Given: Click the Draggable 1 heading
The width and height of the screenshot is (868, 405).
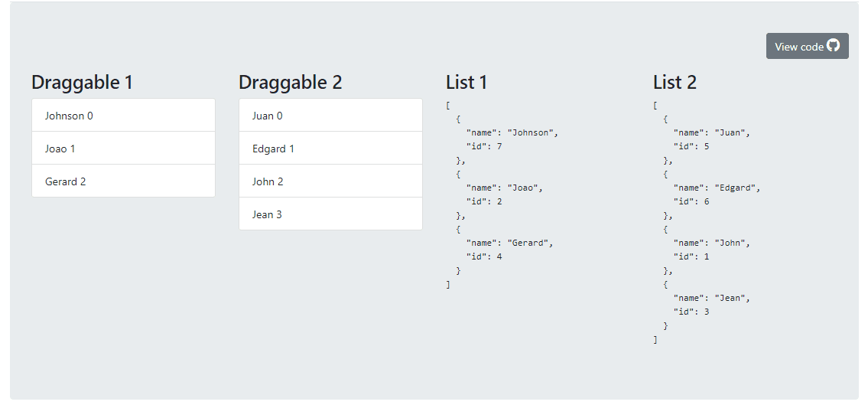Looking at the screenshot, I should click(x=82, y=82).
